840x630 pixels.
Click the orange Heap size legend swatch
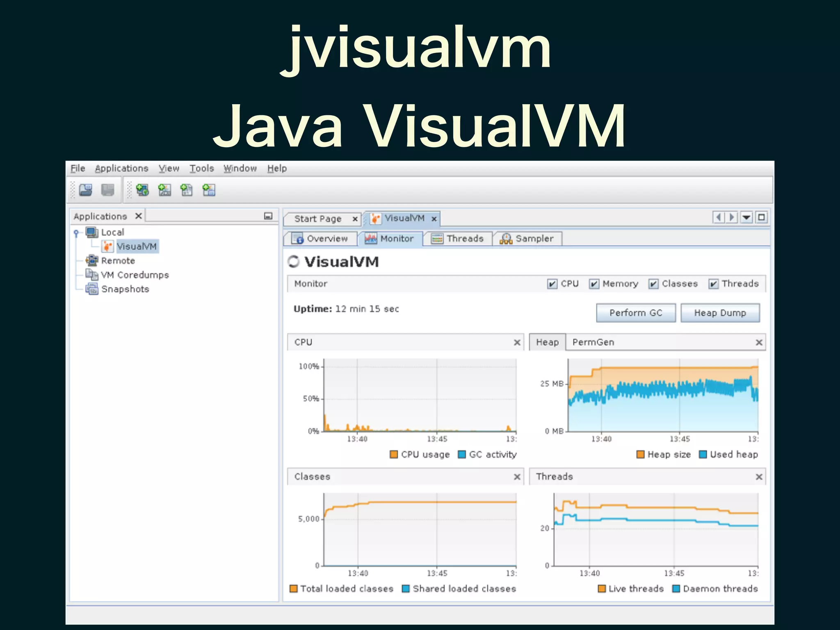(x=640, y=454)
